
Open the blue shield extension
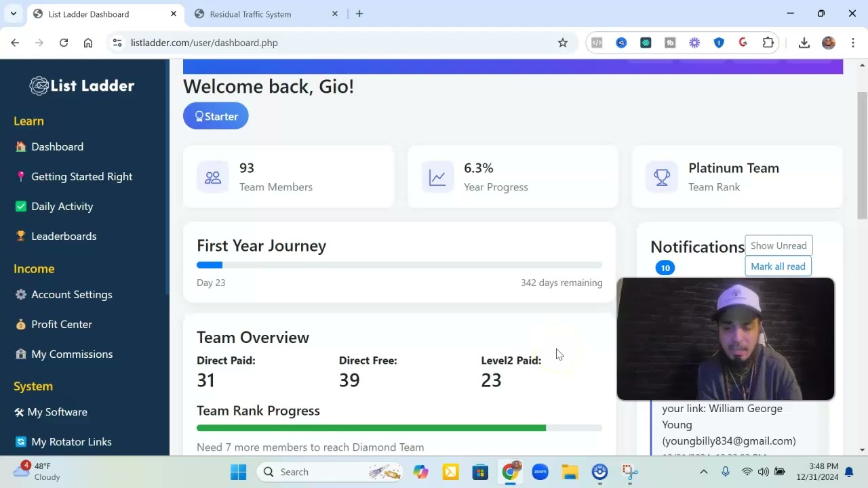coord(719,43)
